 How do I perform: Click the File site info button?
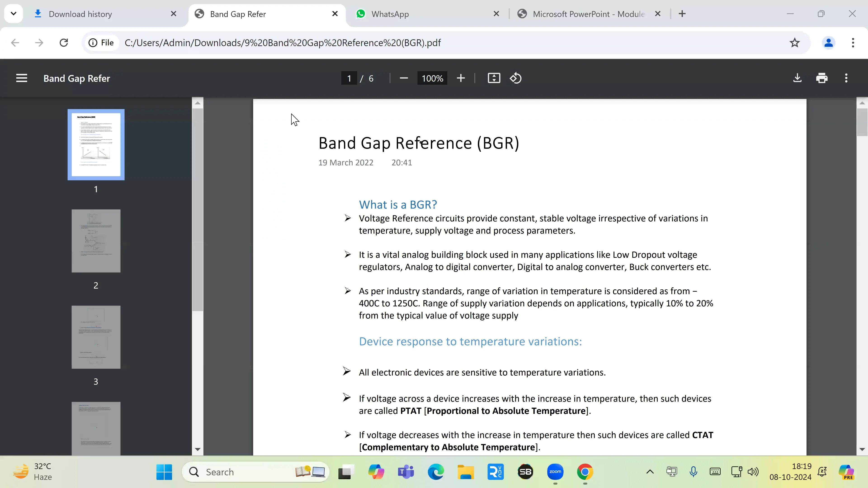tap(101, 43)
